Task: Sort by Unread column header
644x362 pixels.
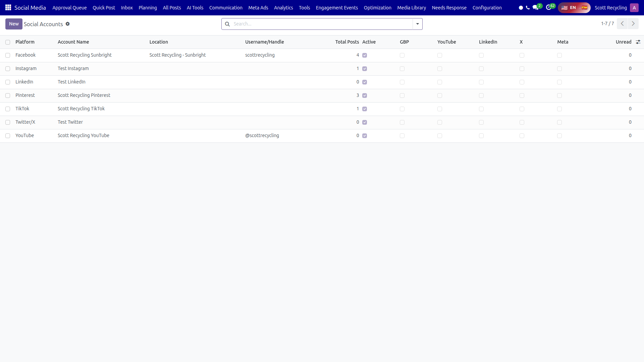Action: click(624, 42)
